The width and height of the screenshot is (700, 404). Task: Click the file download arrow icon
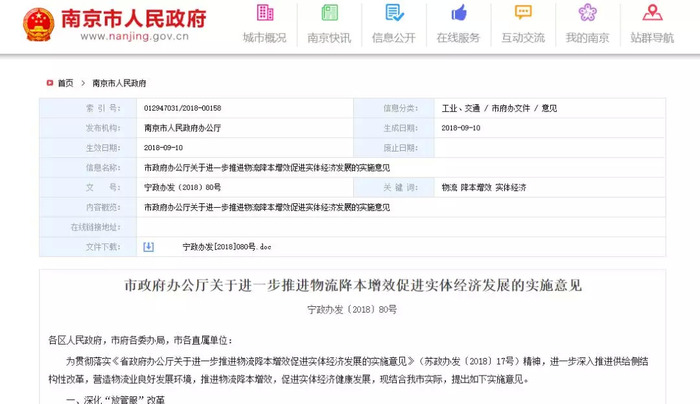pos(149,247)
